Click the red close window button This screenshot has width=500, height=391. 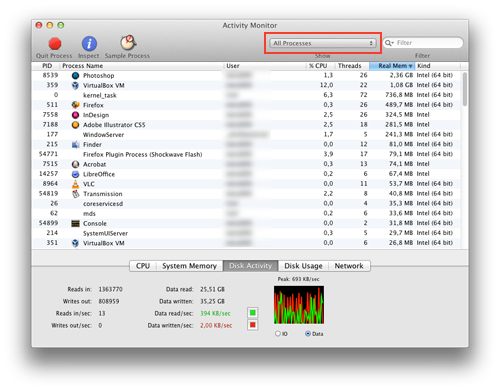coord(39,25)
